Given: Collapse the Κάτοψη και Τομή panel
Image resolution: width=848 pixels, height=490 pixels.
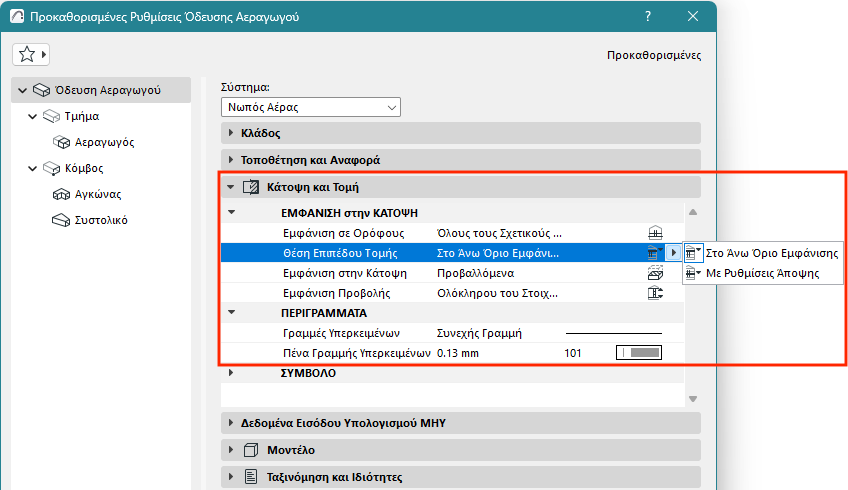Looking at the screenshot, I should click(x=231, y=187).
